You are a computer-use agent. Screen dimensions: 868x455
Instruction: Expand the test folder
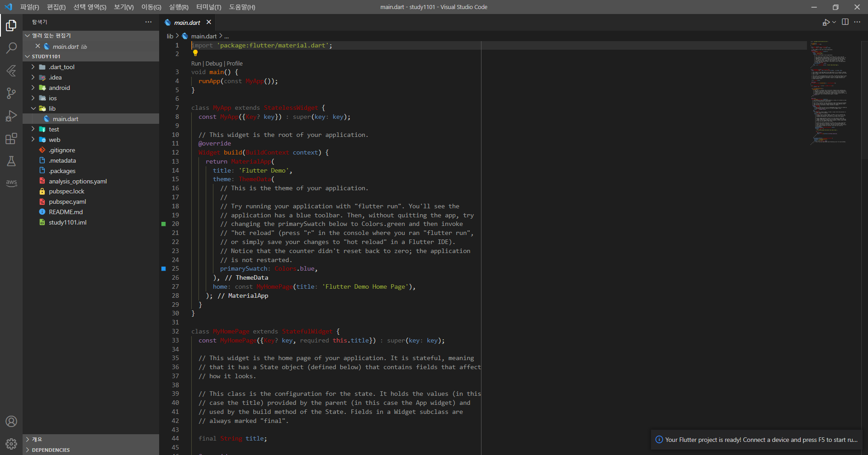click(33, 129)
